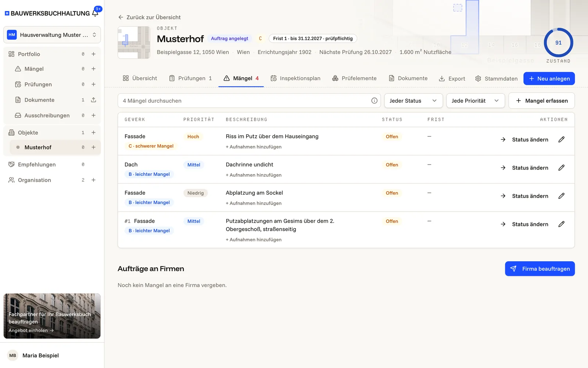
Task: Click the plus icon next to Portfolio
Action: [x=93, y=54]
